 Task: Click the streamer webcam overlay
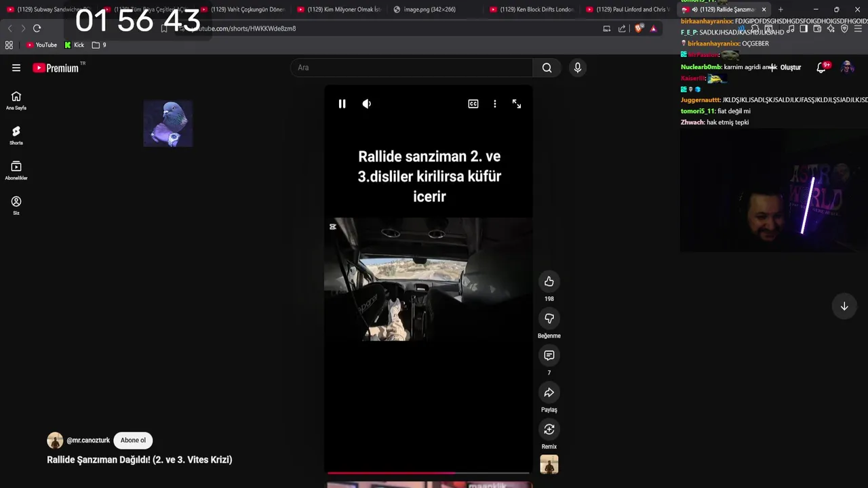774,191
